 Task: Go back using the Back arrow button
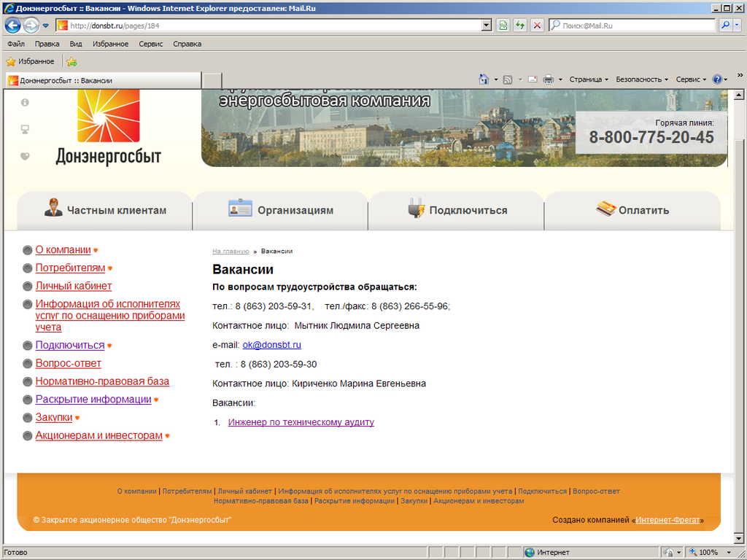13,26
